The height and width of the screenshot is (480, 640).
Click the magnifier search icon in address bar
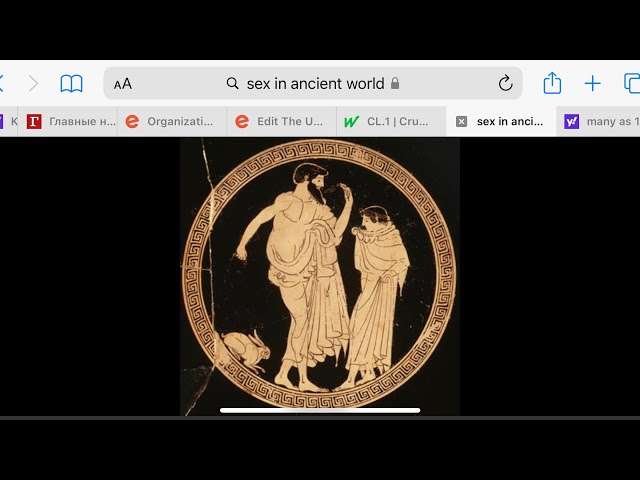pos(232,83)
